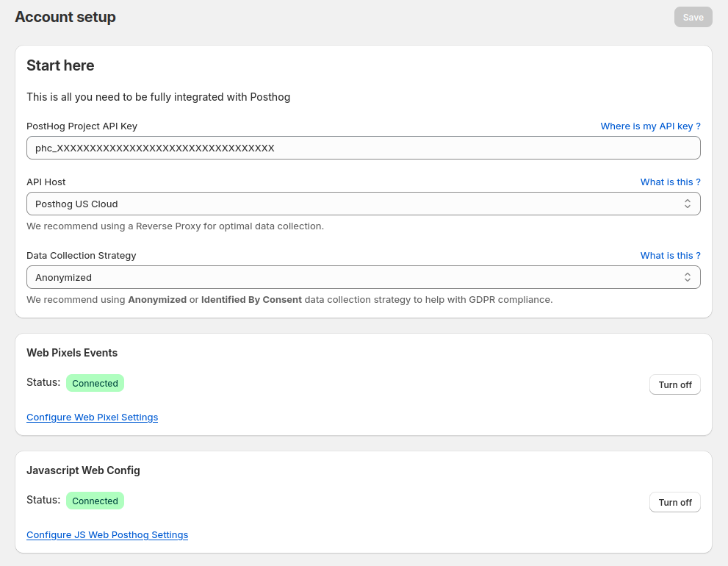Focus the PostHog Project API Key field
Image resolution: width=728 pixels, height=566 pixels.
[363, 148]
